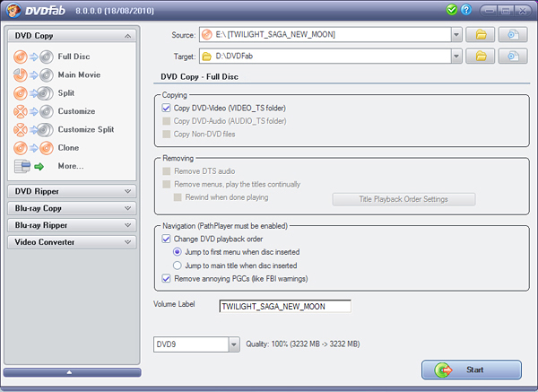Screen dimensions: 538x392
Task: Click the DVD Copy - Full Disc heading
Action: pos(199,77)
